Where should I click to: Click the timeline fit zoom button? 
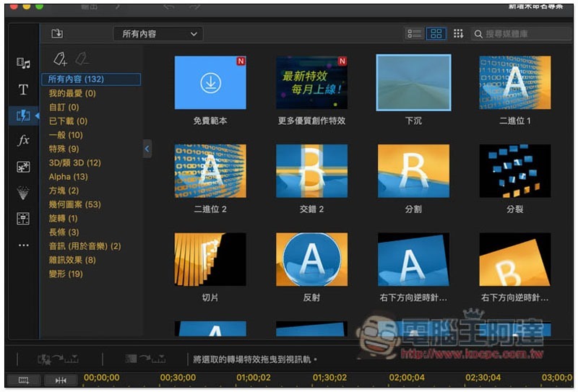point(61,380)
